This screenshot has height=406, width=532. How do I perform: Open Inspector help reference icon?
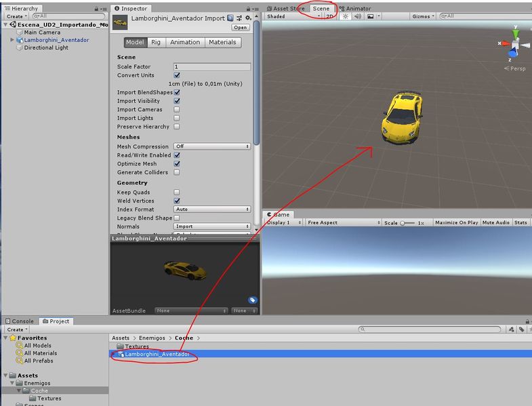(x=230, y=18)
